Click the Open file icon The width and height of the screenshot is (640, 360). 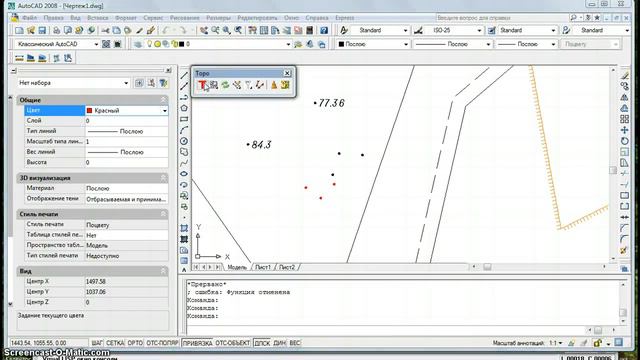click(31, 31)
